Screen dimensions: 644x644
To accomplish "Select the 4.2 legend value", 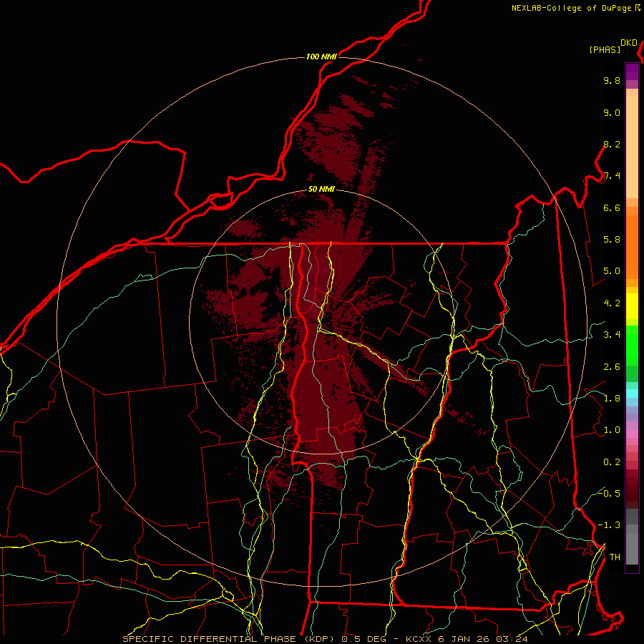I will click(612, 303).
